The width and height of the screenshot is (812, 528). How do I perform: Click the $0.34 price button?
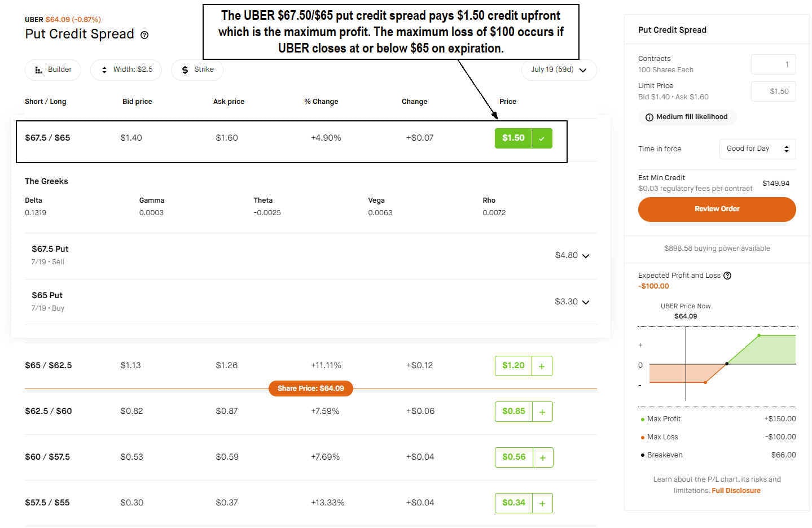[513, 503]
